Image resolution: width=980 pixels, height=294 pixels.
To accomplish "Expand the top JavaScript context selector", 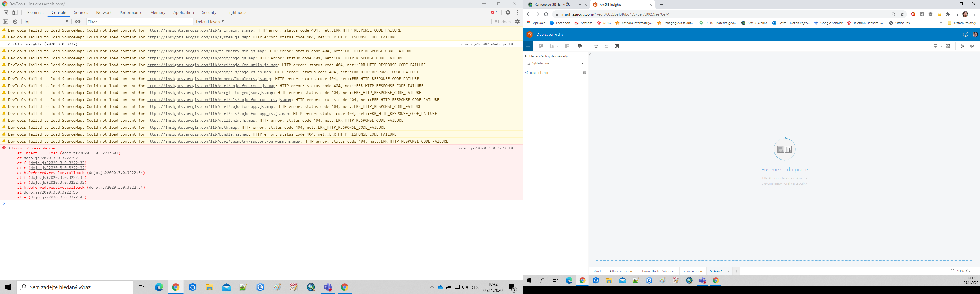I will [x=46, y=22].
